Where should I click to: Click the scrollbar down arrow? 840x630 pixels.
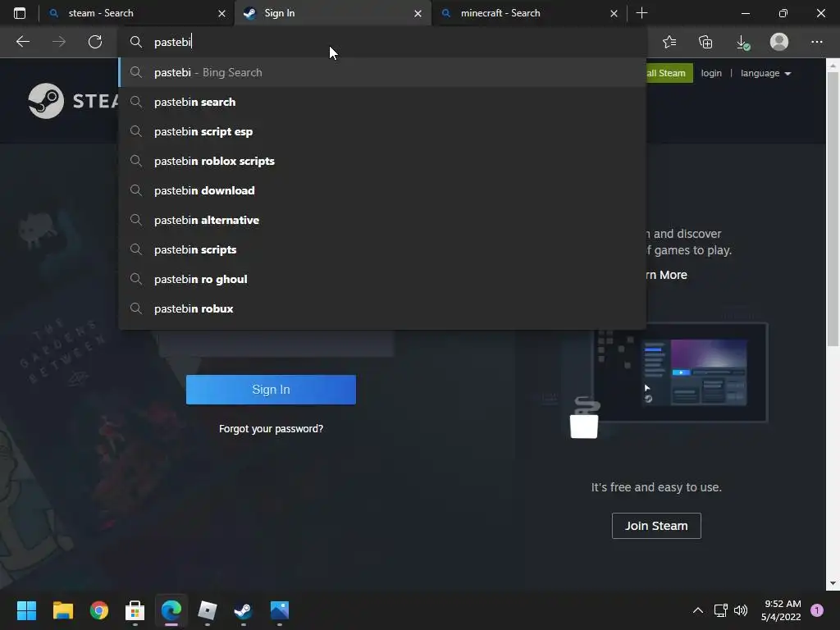tap(833, 583)
